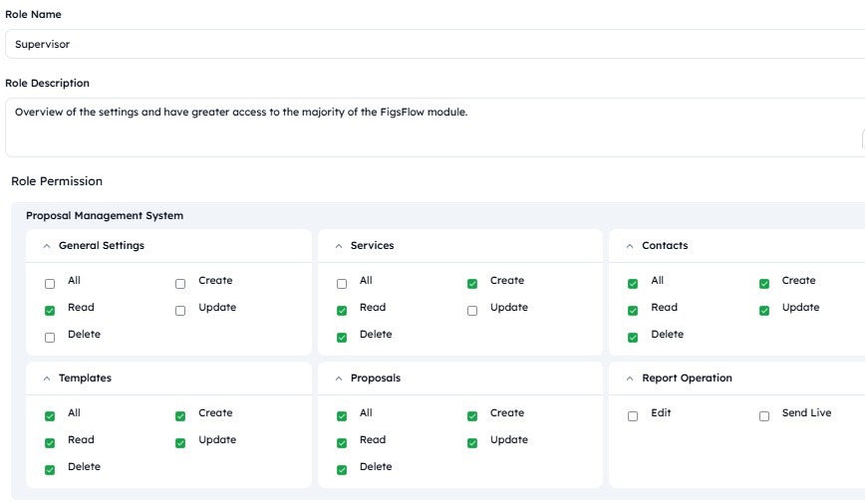This screenshot has width=865, height=504.
Task: Uncheck Read permission in General Settings
Action: (50, 311)
